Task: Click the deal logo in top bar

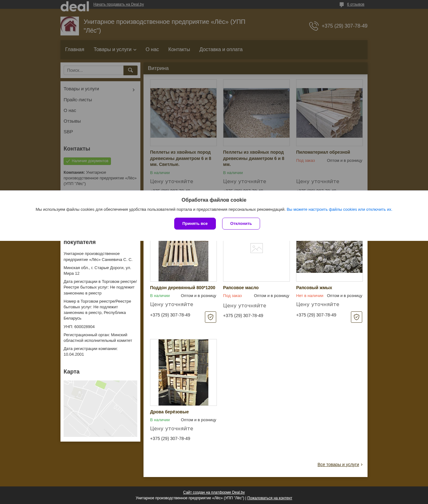Action: [75, 6]
